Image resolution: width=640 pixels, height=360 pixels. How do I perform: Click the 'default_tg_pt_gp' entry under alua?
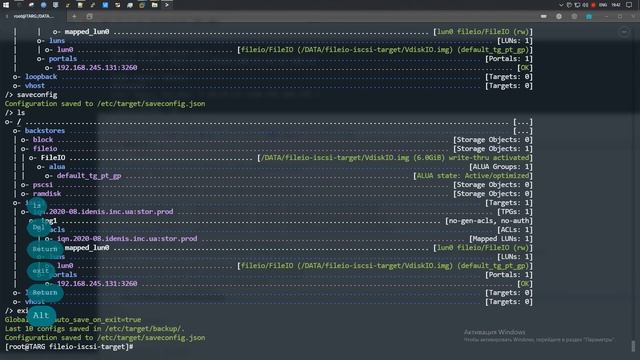click(89, 176)
